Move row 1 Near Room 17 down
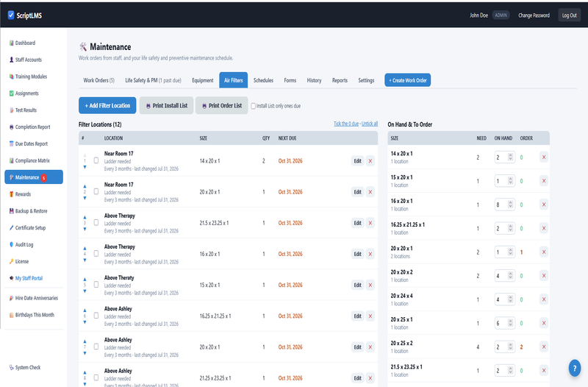The image size is (588, 387). (x=85, y=167)
